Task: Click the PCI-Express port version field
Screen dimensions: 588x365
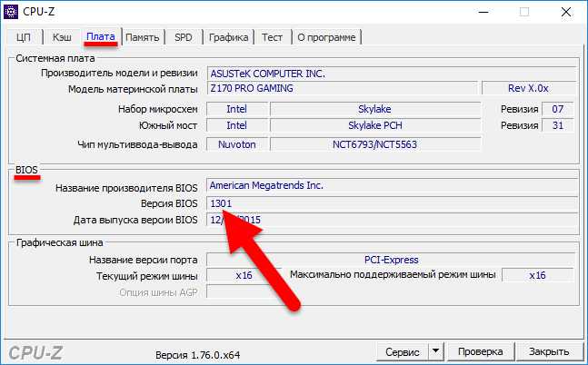Action: [391, 260]
